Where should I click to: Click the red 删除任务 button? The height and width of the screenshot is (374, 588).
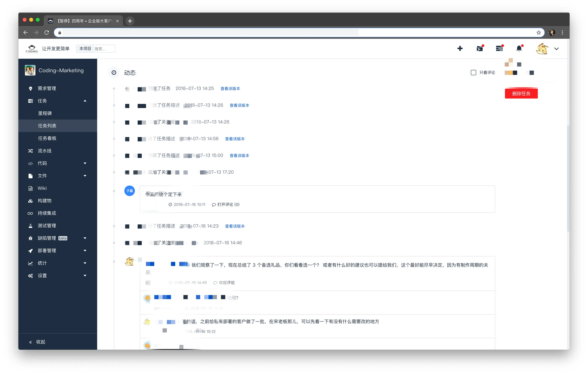click(521, 94)
